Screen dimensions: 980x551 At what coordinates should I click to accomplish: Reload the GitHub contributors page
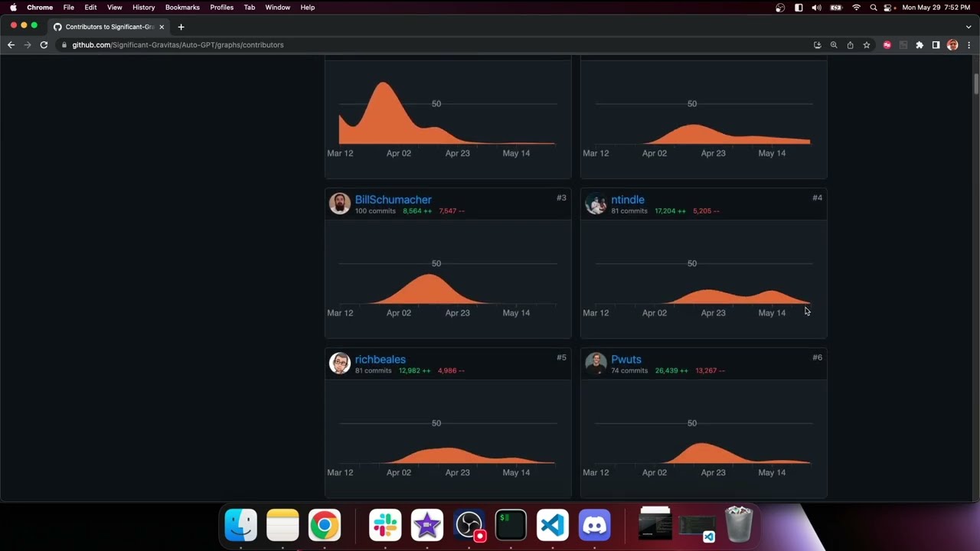pyautogui.click(x=44, y=45)
